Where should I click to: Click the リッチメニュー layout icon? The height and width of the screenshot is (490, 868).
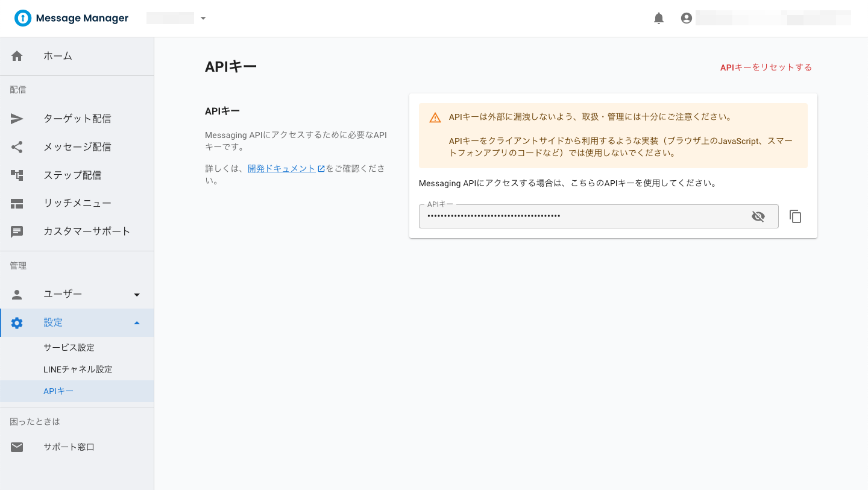17,204
